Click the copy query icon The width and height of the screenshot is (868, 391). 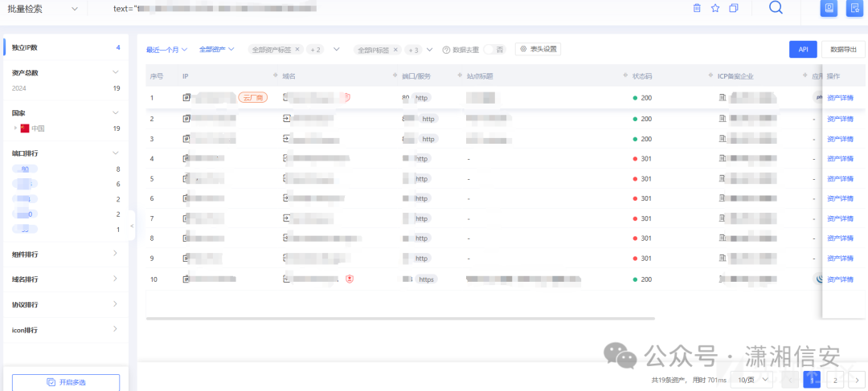(x=734, y=8)
